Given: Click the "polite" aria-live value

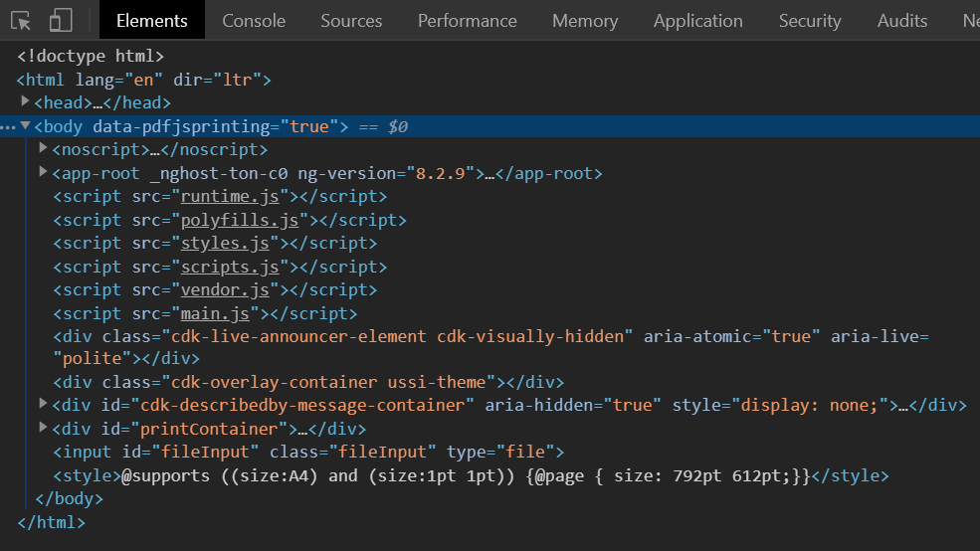Looking at the screenshot, I should tap(92, 359).
